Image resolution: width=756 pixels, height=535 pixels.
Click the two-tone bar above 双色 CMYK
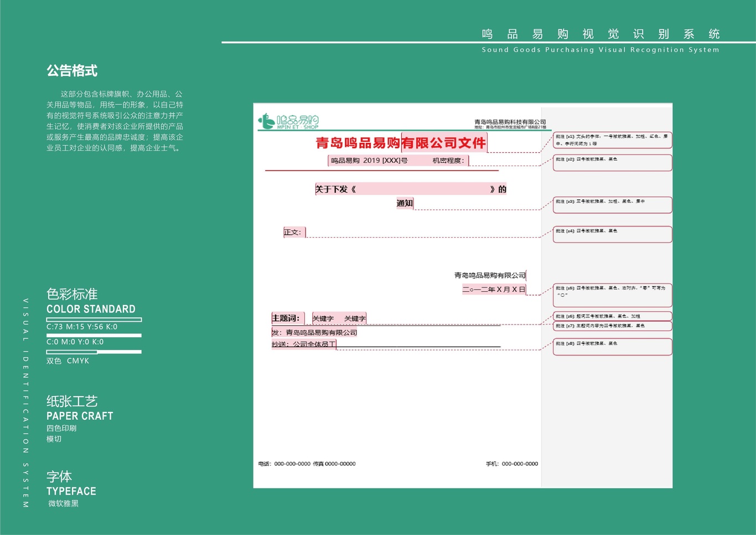coord(94,352)
